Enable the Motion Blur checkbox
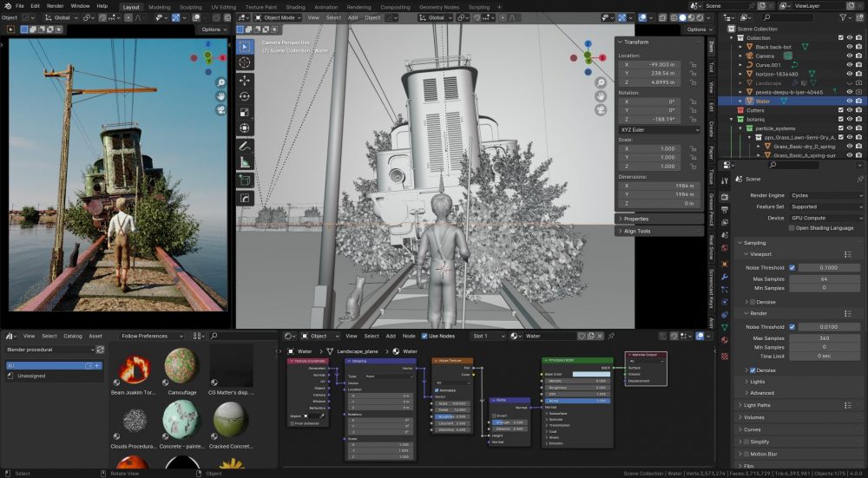This screenshot has height=478, width=868. click(x=746, y=455)
